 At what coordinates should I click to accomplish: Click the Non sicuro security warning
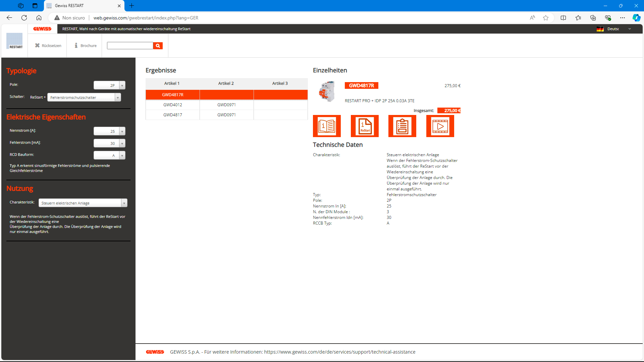(69, 18)
